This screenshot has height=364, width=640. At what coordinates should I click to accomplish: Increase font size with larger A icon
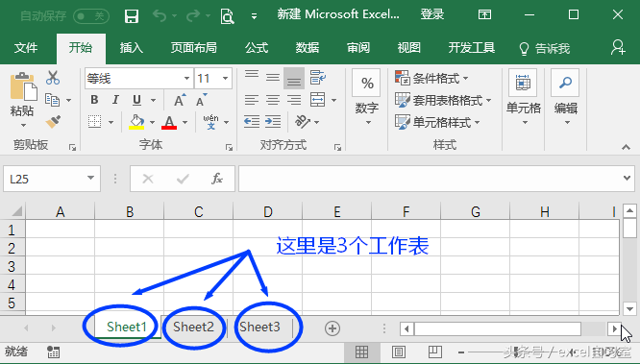179,100
